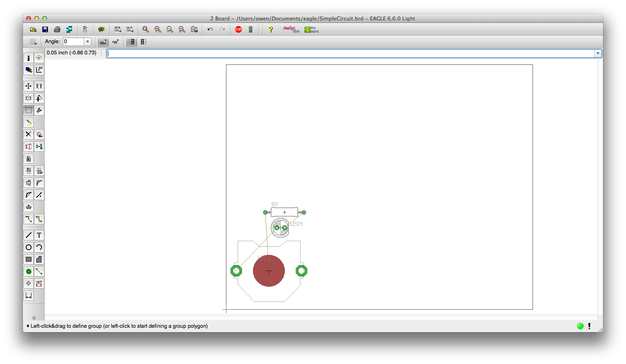Select the Lock tool
The width and height of the screenshot is (626, 364).
pos(29,159)
